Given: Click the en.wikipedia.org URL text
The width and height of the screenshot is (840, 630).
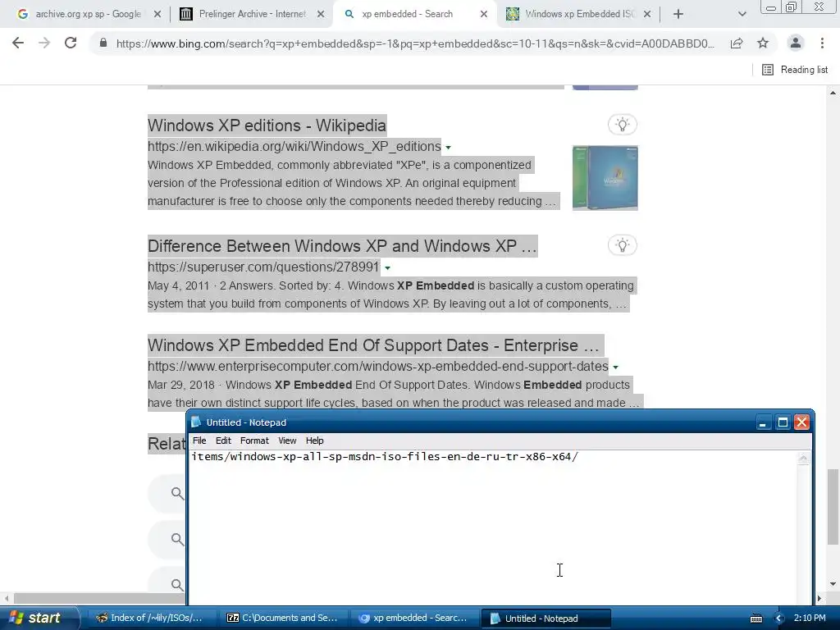Looking at the screenshot, I should coord(294,146).
